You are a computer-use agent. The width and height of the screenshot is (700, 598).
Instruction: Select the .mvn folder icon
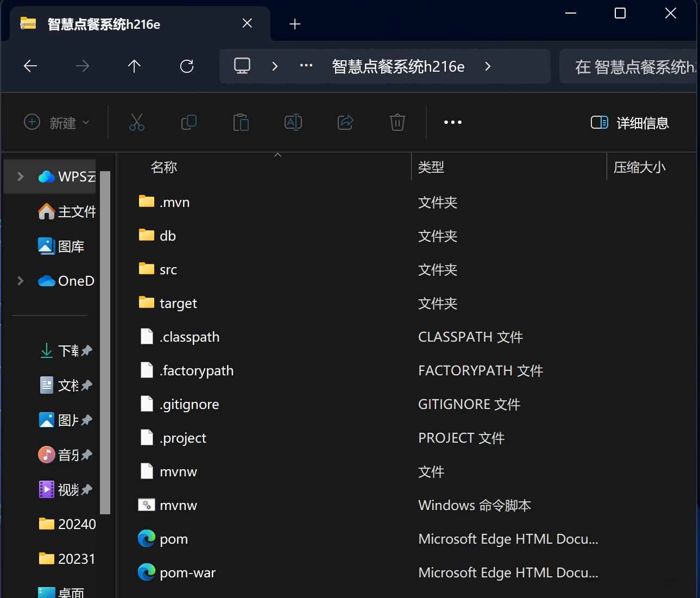[147, 202]
